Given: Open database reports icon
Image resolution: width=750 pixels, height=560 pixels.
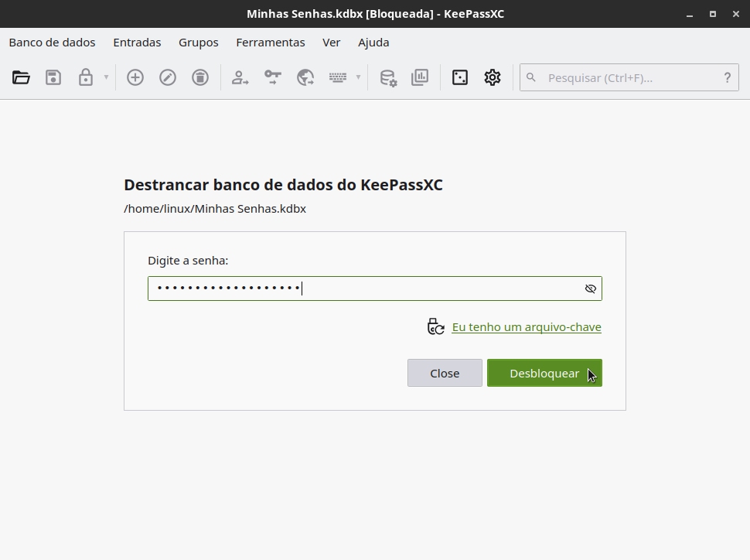Looking at the screenshot, I should (x=420, y=77).
